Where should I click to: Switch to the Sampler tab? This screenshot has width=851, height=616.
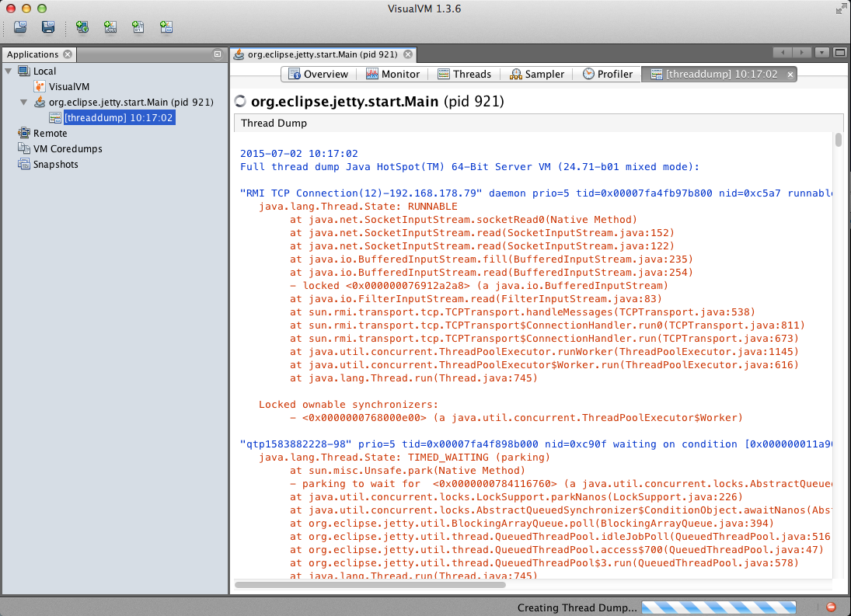(537, 75)
